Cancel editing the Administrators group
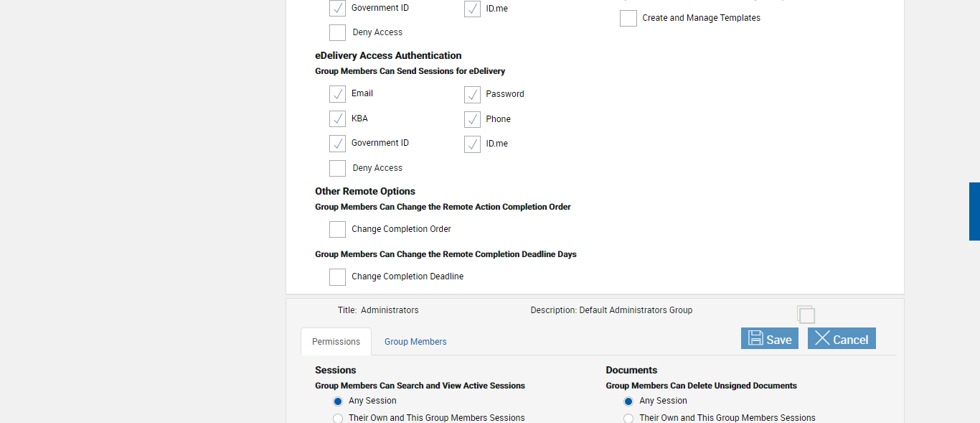Screen dimensions: 980x423 click(842, 339)
